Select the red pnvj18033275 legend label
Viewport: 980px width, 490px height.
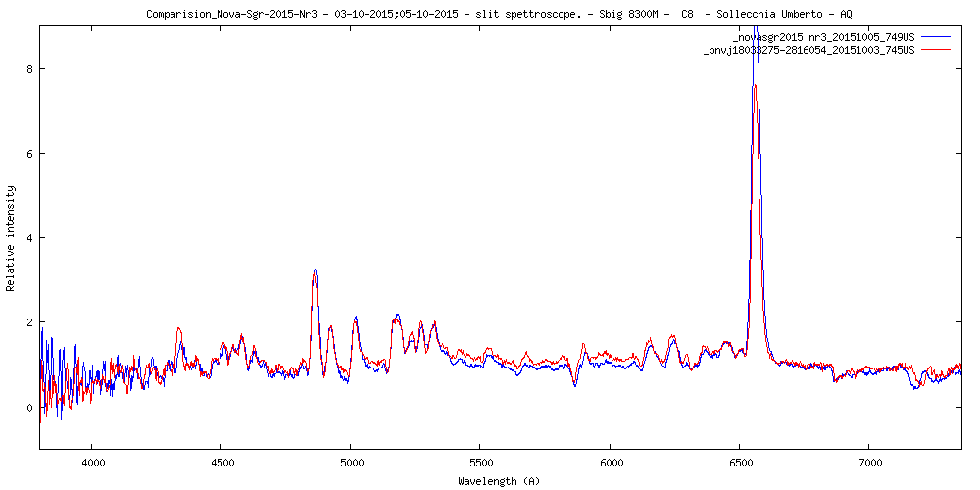click(808, 50)
